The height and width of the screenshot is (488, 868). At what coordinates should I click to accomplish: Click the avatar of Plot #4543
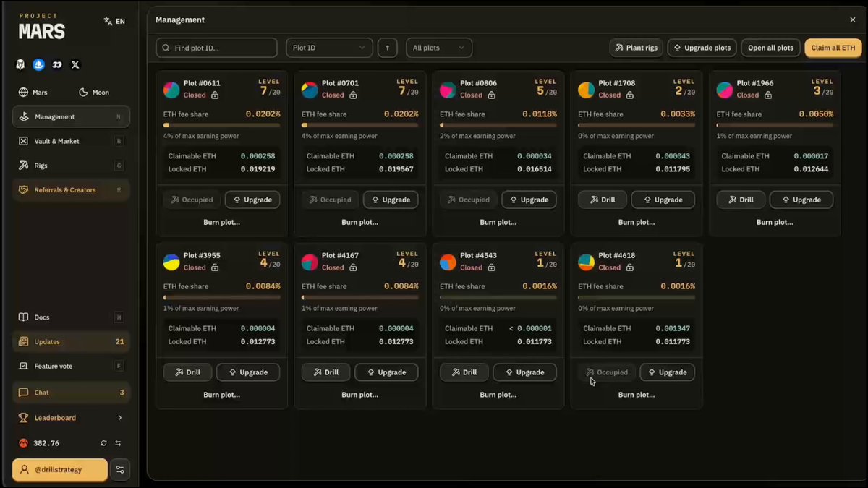tap(448, 262)
